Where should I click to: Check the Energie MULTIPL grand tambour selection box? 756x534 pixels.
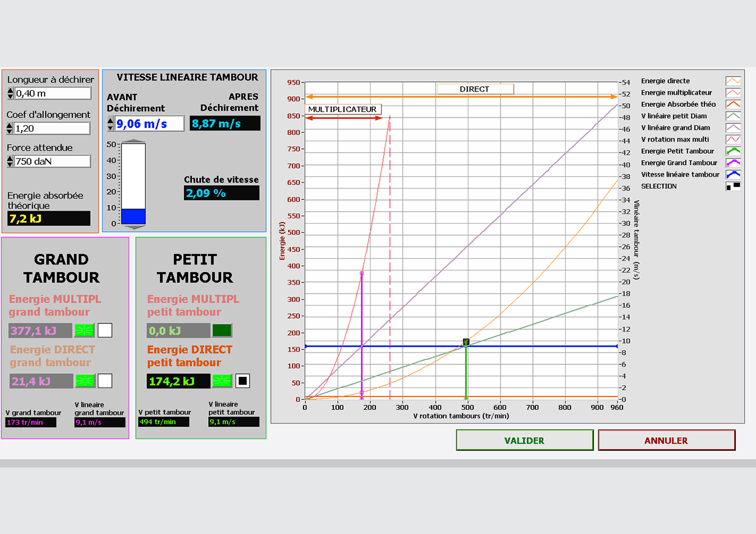(105, 330)
